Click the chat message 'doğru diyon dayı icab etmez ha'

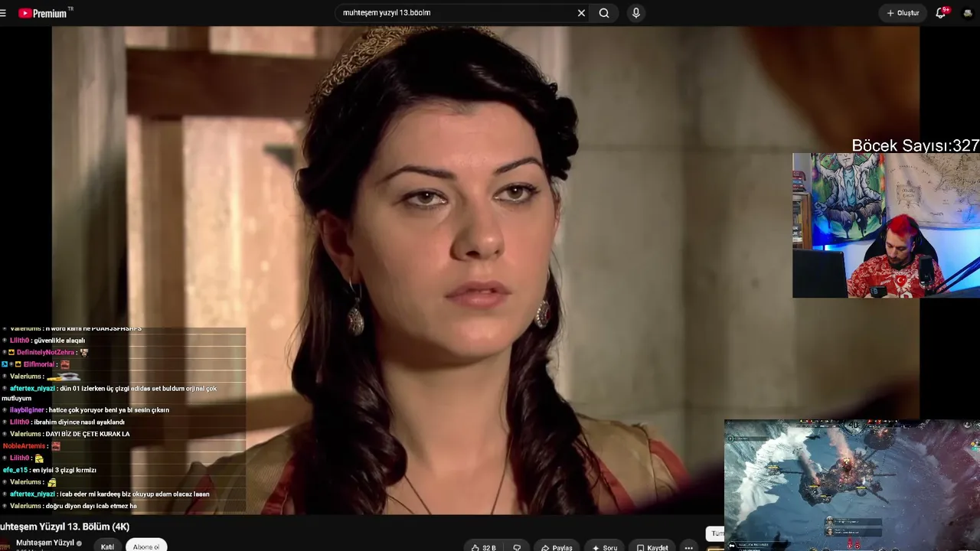click(x=91, y=506)
